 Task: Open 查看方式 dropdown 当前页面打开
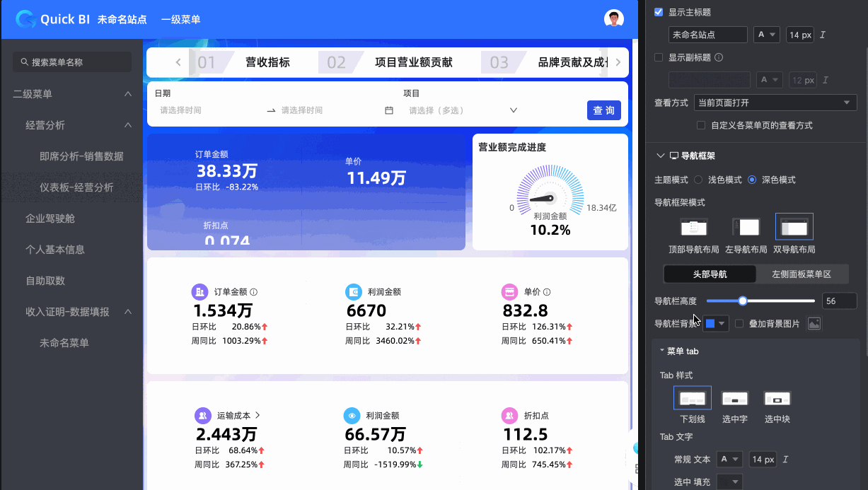tap(775, 103)
